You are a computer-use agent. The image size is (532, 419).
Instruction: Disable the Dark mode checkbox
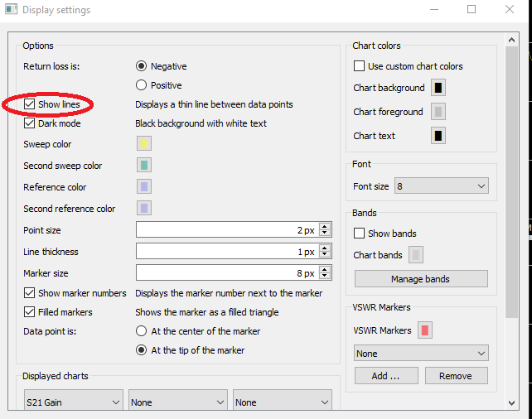click(29, 123)
